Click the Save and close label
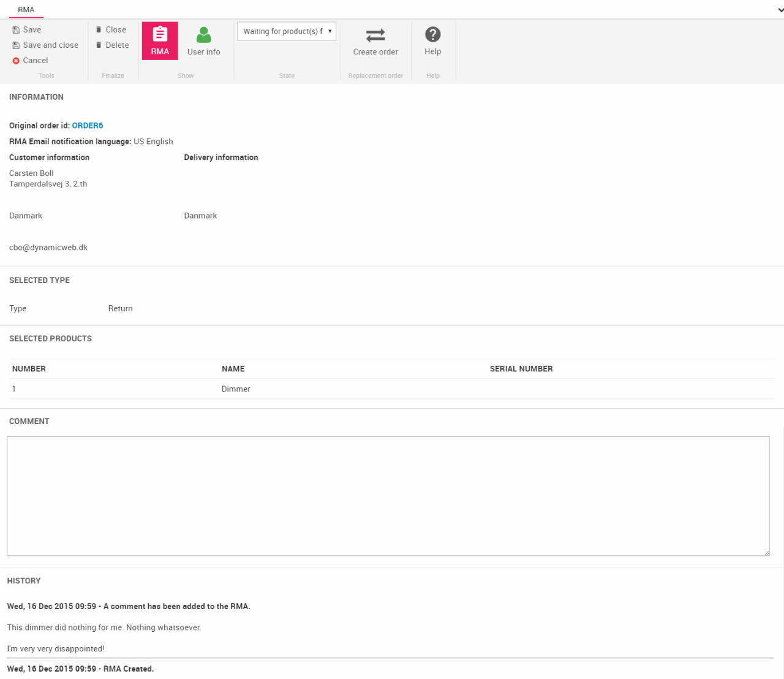This screenshot has height=679, width=784. (x=51, y=45)
